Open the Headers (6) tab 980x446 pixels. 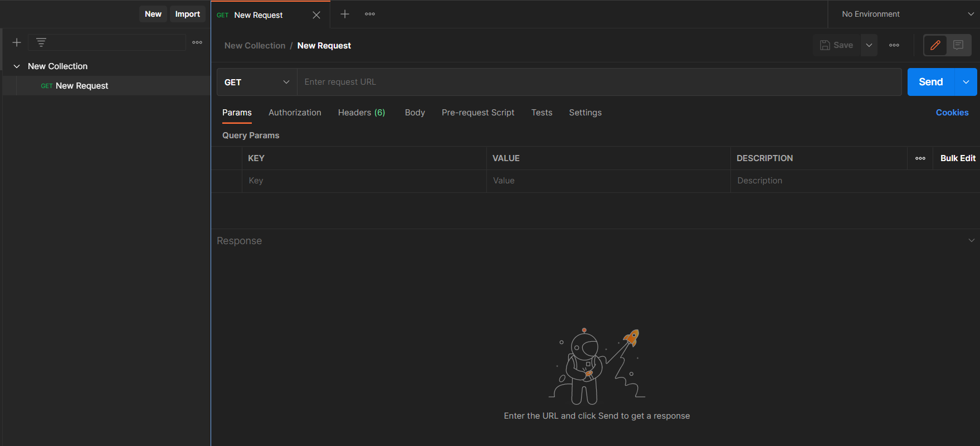pyautogui.click(x=362, y=113)
